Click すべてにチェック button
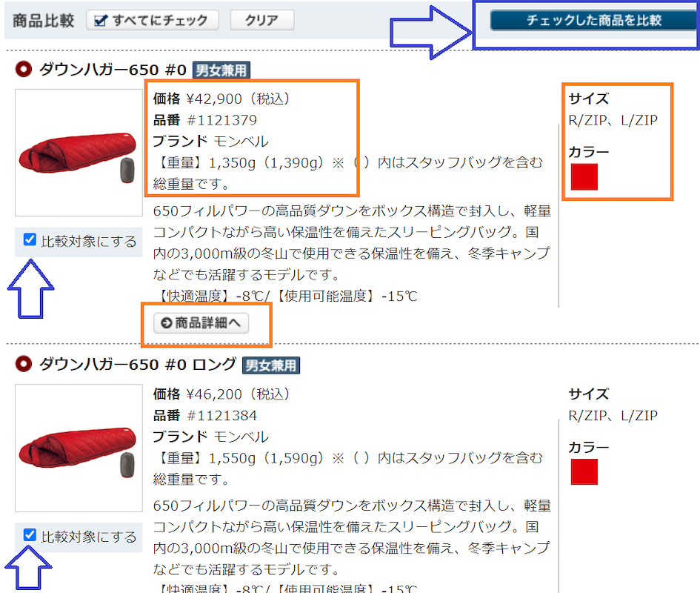 coord(153,20)
